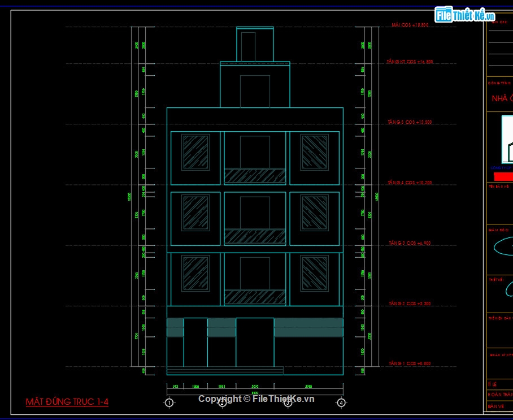Click the "913" dimension value
The width and height of the screenshot is (513, 420).
[175, 387]
